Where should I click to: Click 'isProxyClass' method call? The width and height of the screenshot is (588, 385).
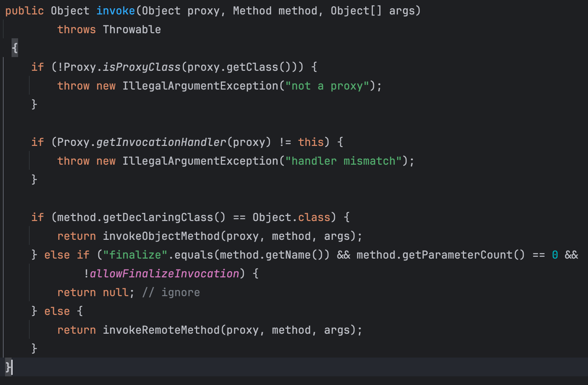click(x=142, y=67)
